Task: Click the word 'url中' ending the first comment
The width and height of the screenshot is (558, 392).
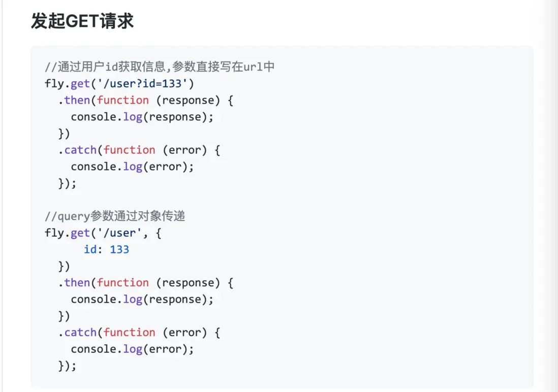Action: [259, 67]
